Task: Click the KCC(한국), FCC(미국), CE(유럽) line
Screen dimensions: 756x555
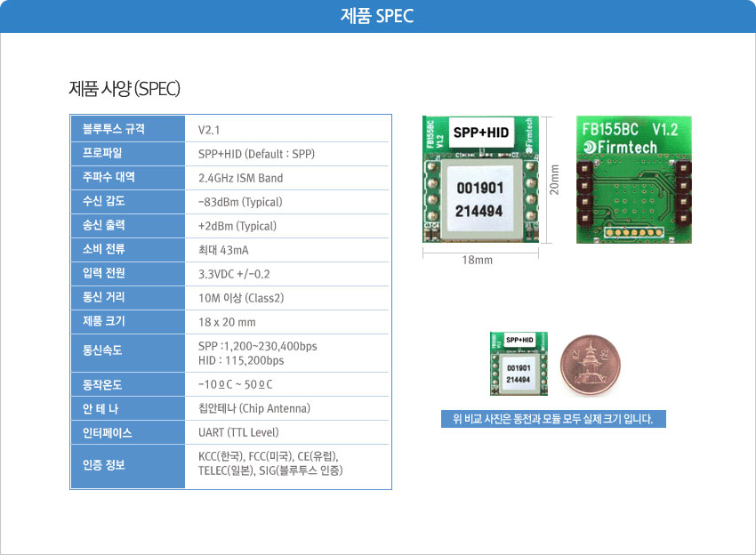Action: tap(269, 456)
